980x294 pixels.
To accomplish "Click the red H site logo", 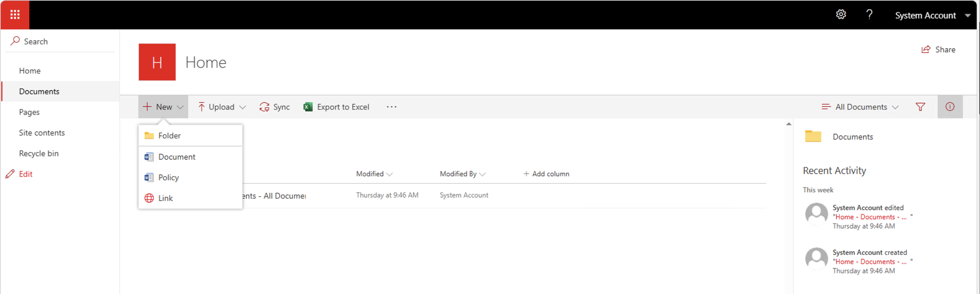I will [157, 62].
